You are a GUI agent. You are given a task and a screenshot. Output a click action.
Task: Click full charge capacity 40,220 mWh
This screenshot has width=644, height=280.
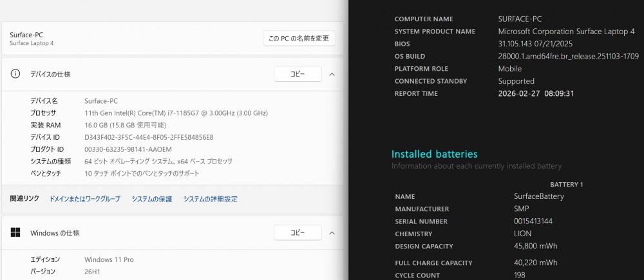point(536,263)
